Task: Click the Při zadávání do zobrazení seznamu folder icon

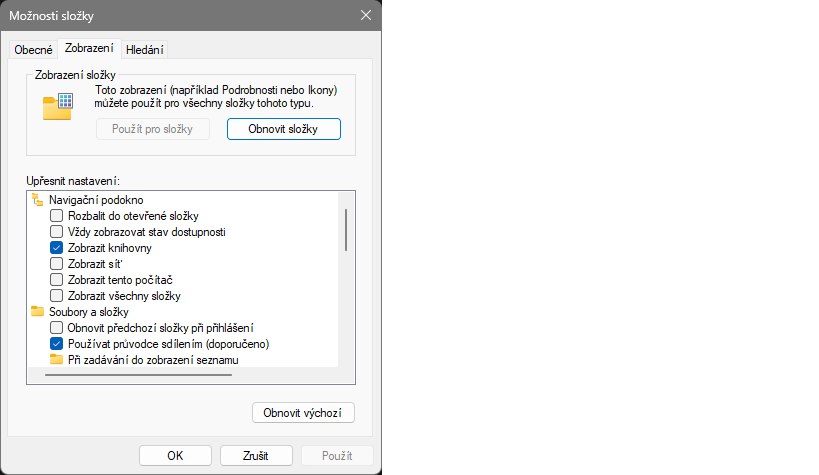Action: [x=56, y=360]
